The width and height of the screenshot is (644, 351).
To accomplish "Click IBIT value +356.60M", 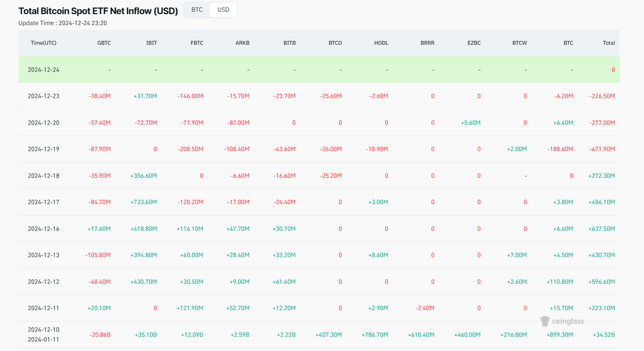I will click(x=144, y=176).
